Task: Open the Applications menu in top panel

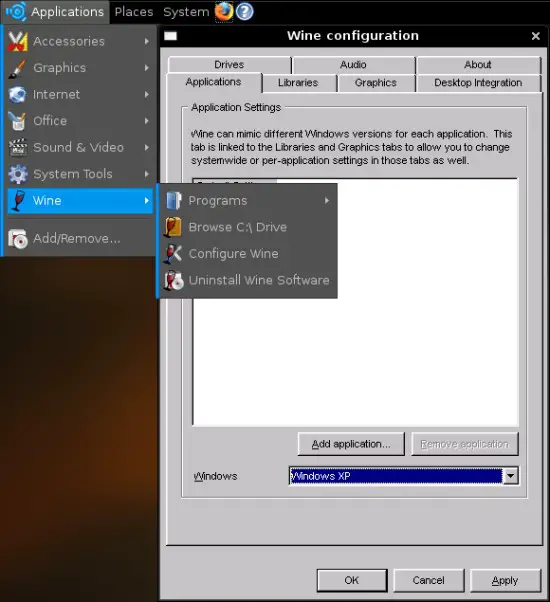Action: tap(55, 12)
